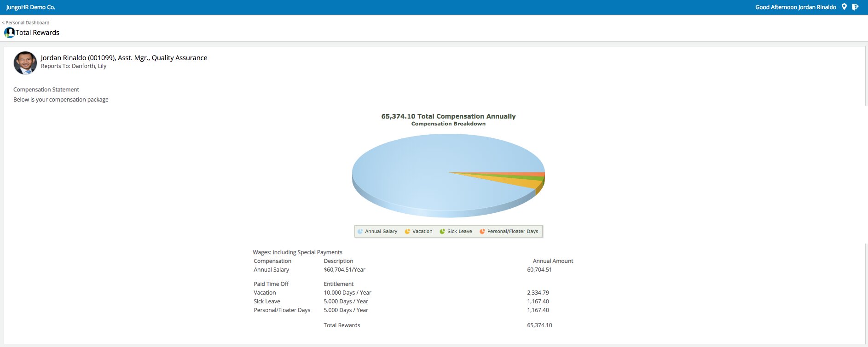Viewport: 868px width, 347px height.
Task: Click the Total Rewards page heading
Action: (x=37, y=33)
